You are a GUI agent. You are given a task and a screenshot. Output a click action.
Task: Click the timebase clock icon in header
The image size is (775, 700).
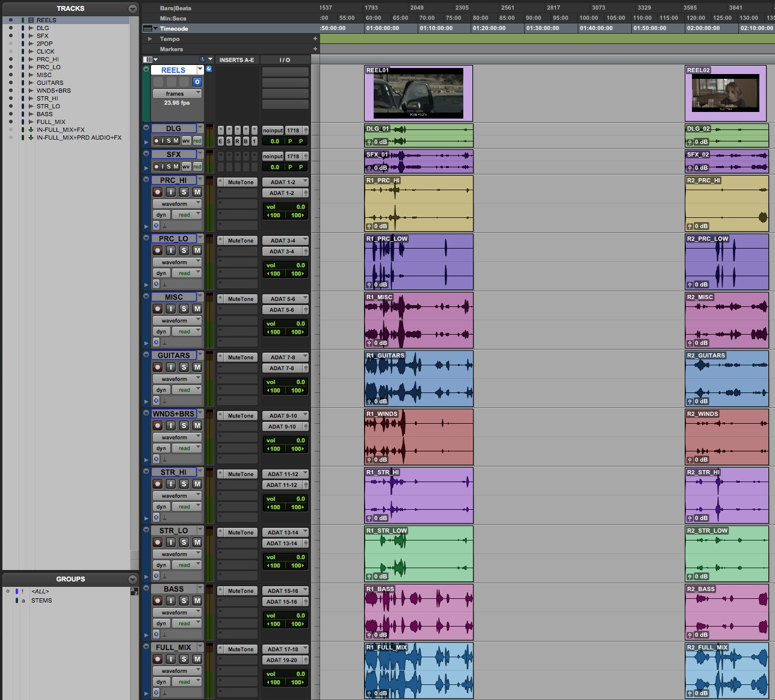202,60
